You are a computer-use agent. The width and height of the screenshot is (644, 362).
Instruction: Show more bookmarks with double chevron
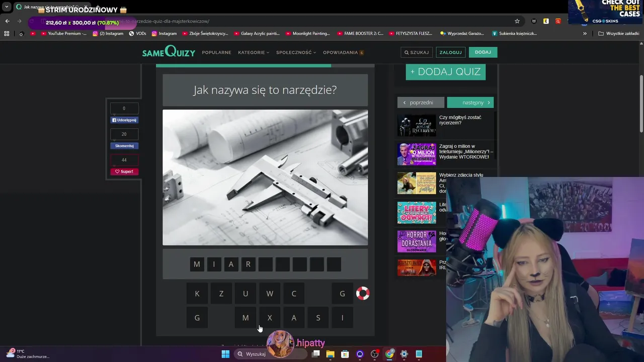[585, 34]
